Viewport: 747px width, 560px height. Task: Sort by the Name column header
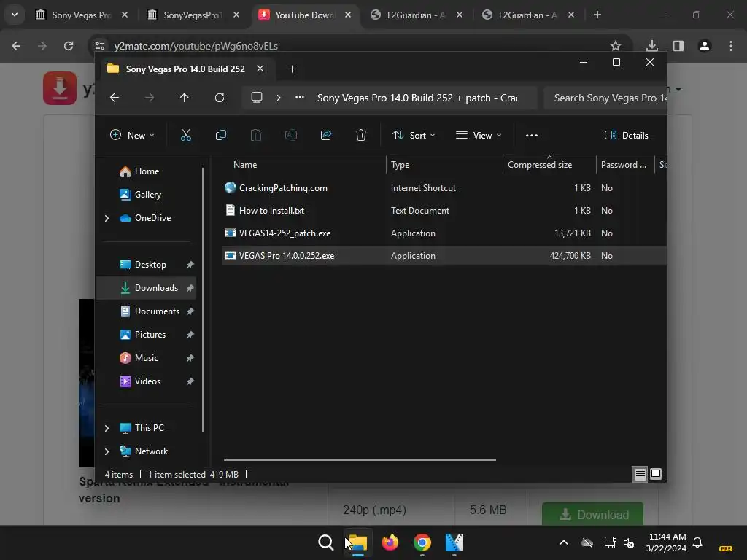coord(245,165)
